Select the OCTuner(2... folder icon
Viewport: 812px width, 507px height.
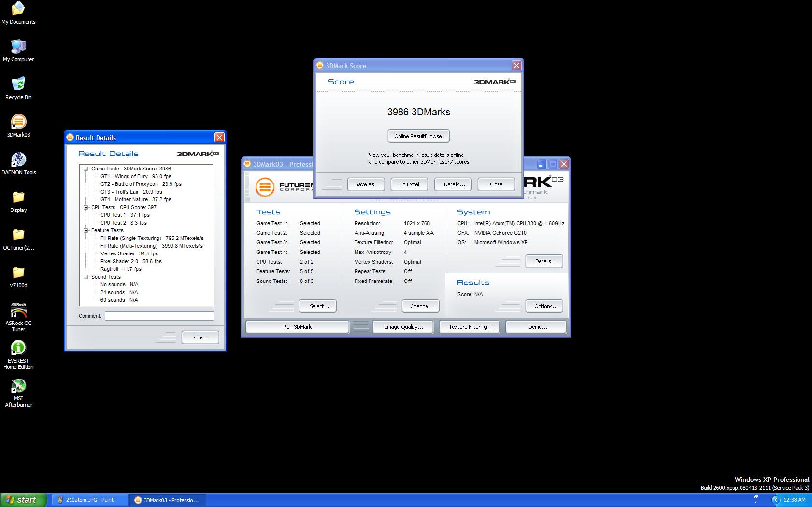pos(18,239)
